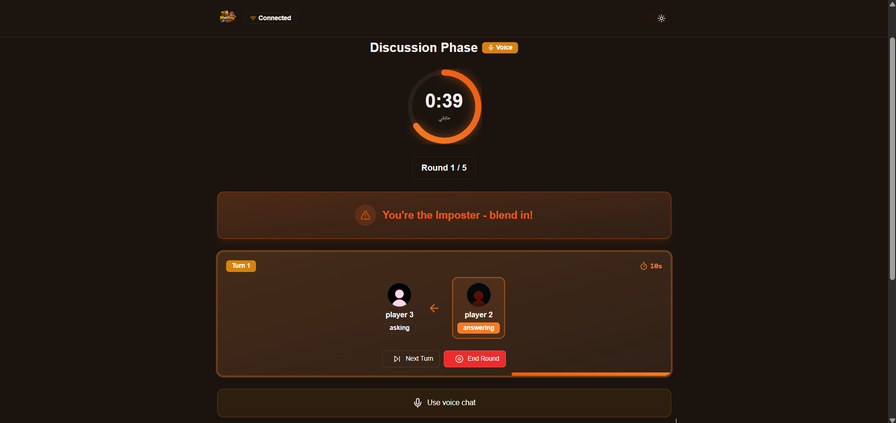
Task: Toggle the sun light-mode theme icon
Action: point(661,18)
